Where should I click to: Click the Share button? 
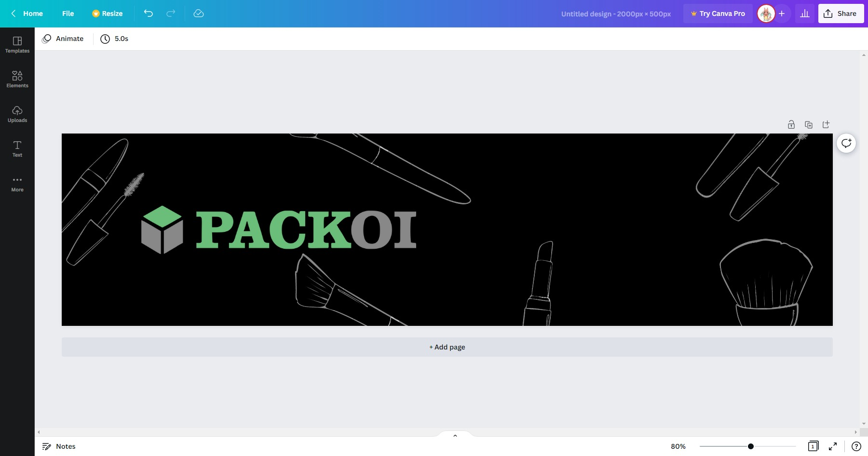(841, 13)
